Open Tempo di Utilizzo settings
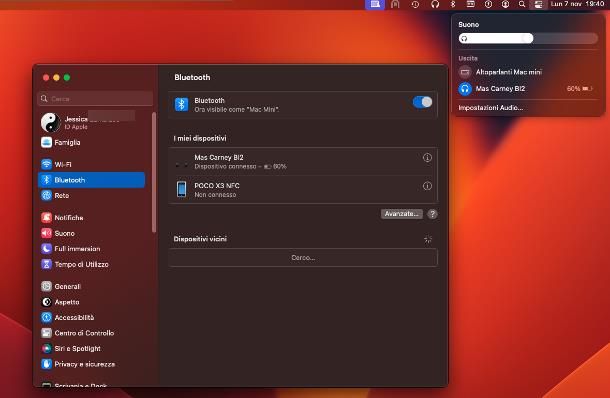The height and width of the screenshot is (398, 610). [92, 264]
